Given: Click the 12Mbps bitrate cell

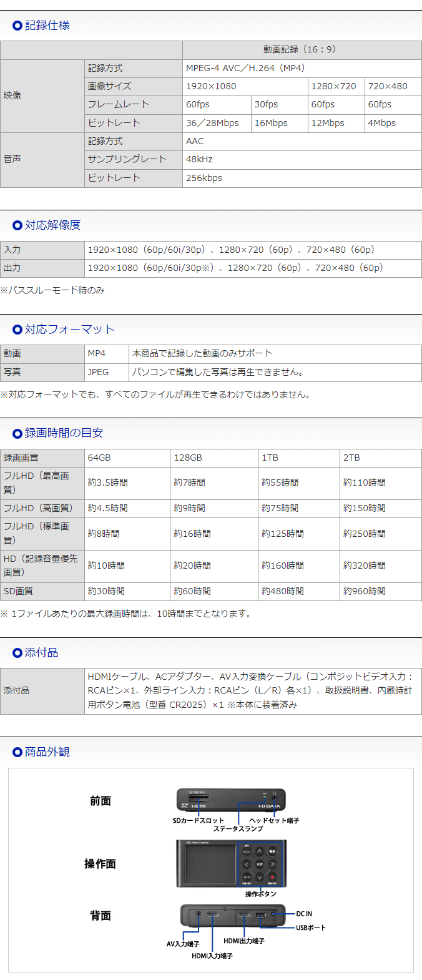Looking at the screenshot, I should point(336,123).
